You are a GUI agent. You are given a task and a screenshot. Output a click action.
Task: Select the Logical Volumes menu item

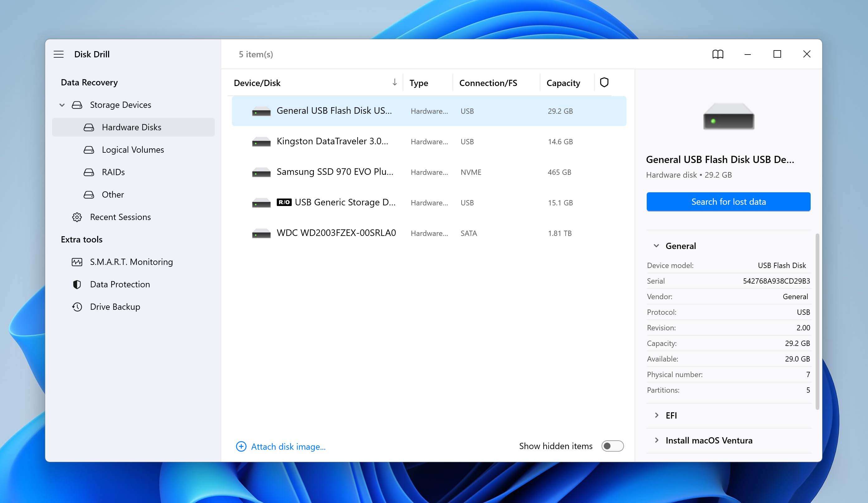point(132,149)
